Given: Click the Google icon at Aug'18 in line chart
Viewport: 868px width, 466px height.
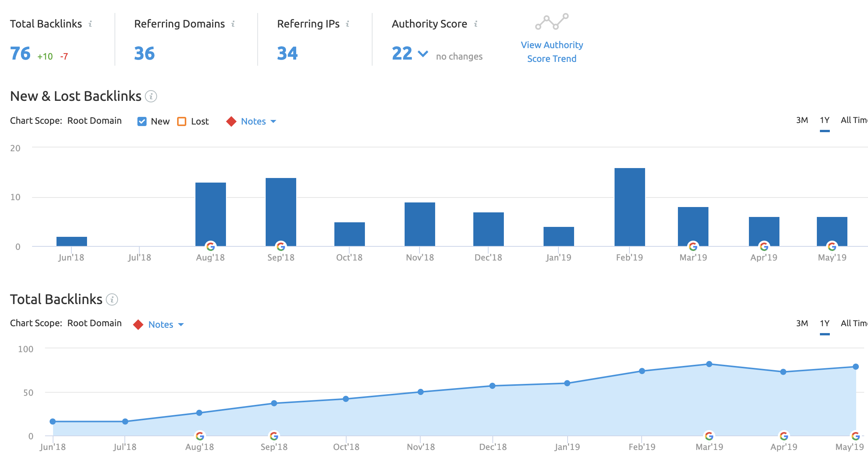Looking at the screenshot, I should 200,436.
